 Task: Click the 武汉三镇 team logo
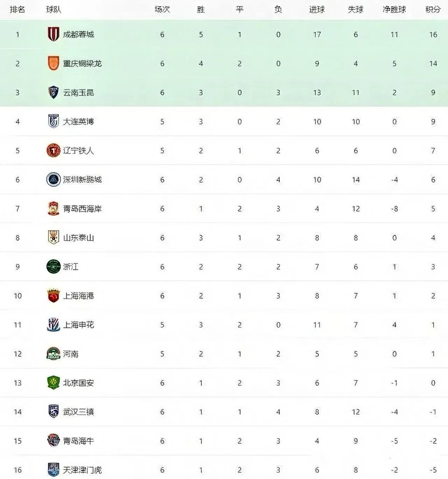(53, 412)
